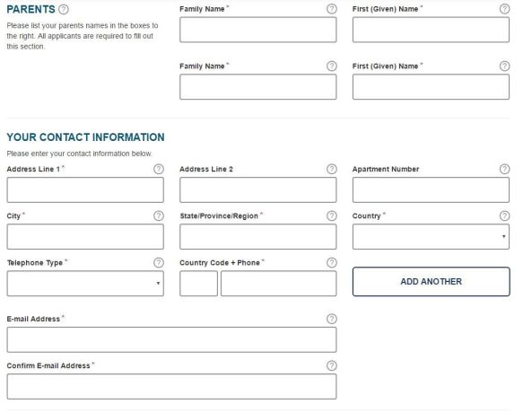The image size is (532, 413).
Task: Open the Telephone Type dropdown
Action: (85, 283)
